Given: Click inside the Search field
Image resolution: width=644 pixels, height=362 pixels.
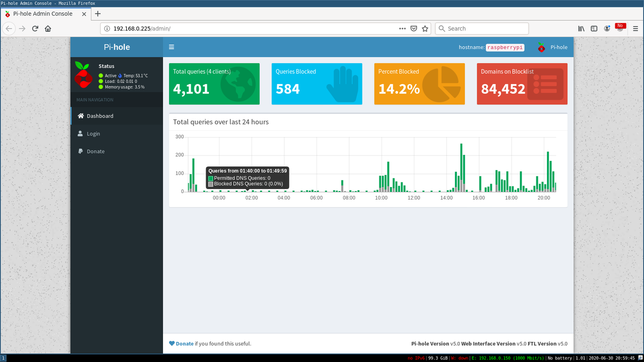Looking at the screenshot, I should pos(481,28).
